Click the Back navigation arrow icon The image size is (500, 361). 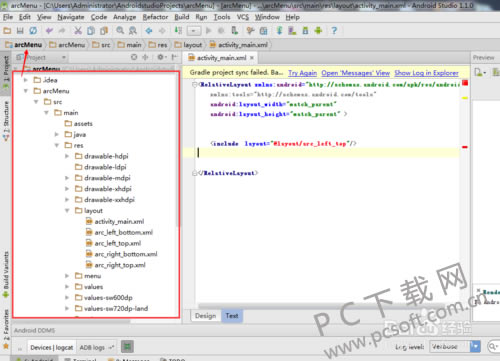coord(149,31)
